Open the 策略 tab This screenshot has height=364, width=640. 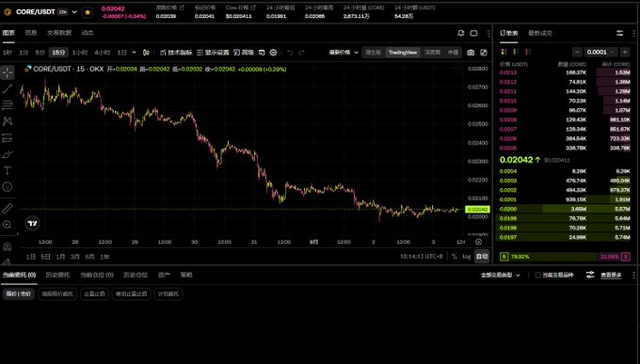coord(186,275)
